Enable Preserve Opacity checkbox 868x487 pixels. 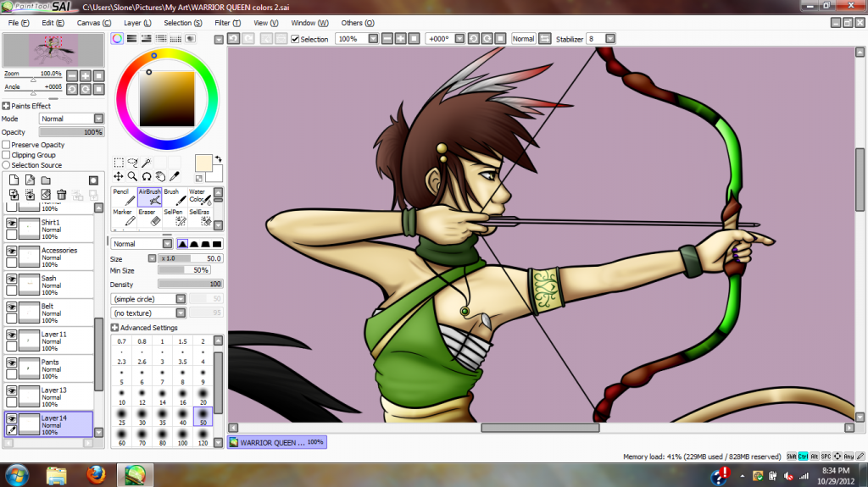(x=6, y=145)
